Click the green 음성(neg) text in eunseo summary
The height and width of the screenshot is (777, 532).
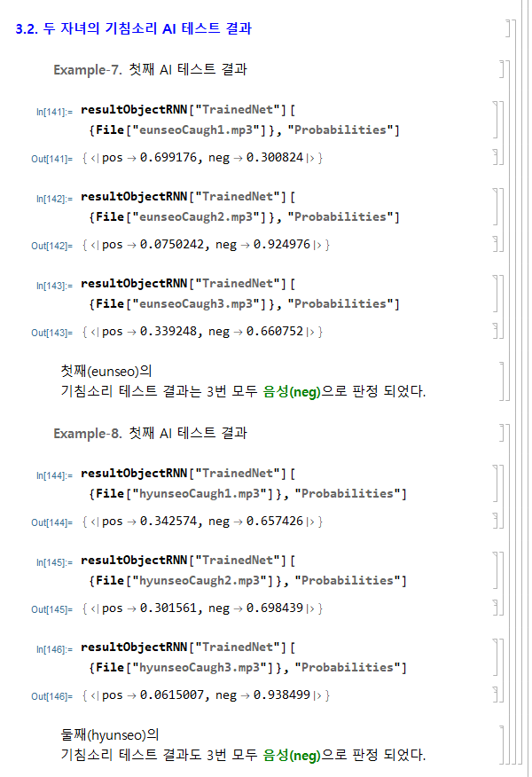click(x=291, y=390)
